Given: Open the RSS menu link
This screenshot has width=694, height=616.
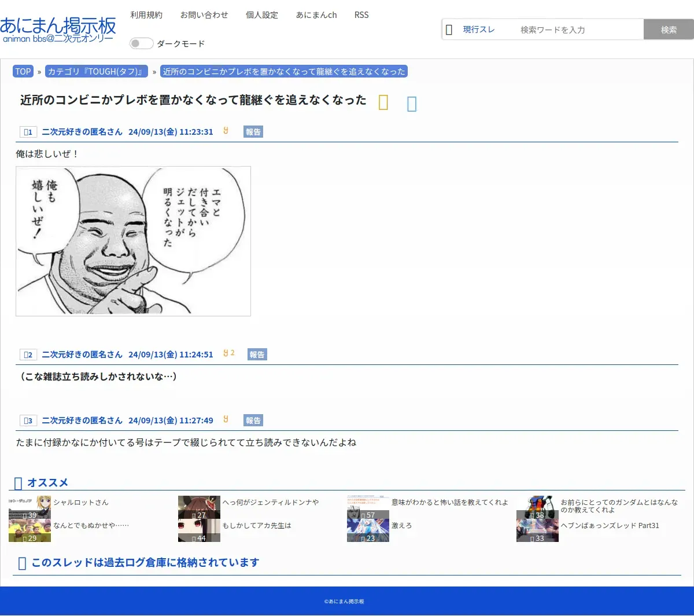Looking at the screenshot, I should point(361,15).
